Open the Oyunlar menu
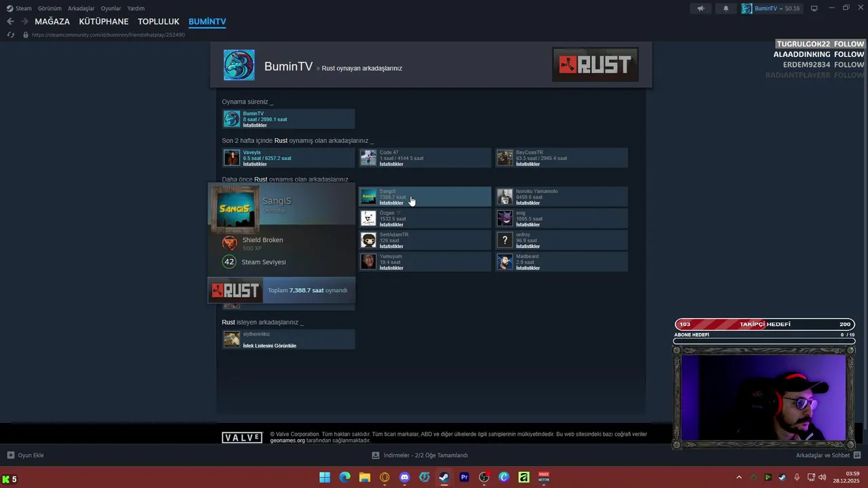Image resolution: width=868 pixels, height=488 pixels. [x=111, y=8]
